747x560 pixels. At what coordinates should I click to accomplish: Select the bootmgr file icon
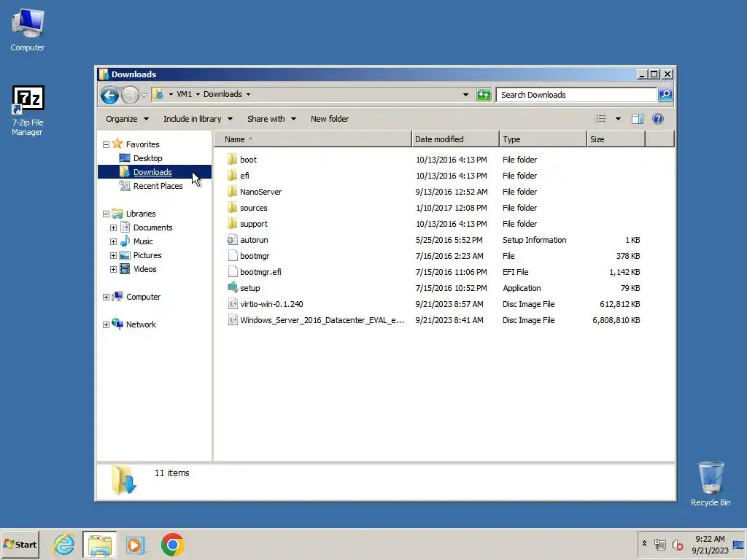click(232, 256)
